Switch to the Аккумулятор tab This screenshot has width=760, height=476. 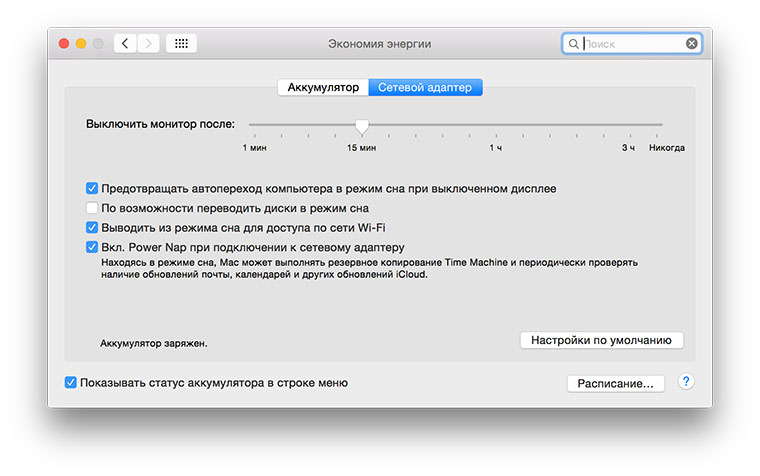coord(323,88)
